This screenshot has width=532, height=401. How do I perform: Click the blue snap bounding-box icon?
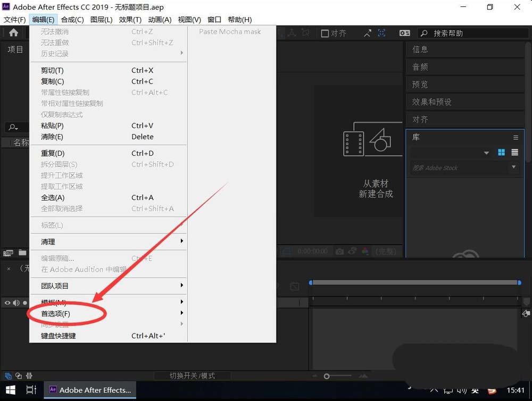tap(381, 33)
